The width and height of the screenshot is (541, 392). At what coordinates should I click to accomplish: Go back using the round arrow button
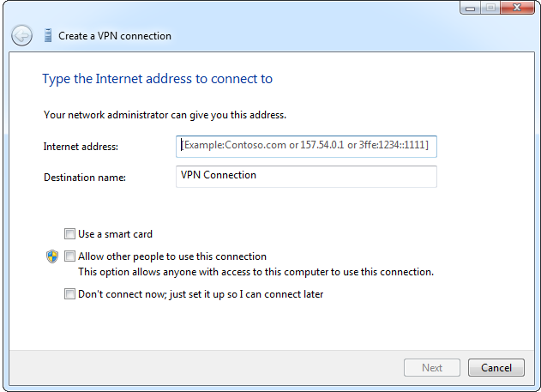pos(21,35)
